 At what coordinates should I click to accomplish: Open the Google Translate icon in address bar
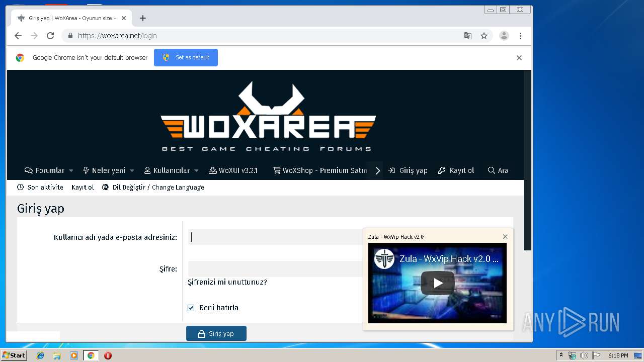coord(468,36)
